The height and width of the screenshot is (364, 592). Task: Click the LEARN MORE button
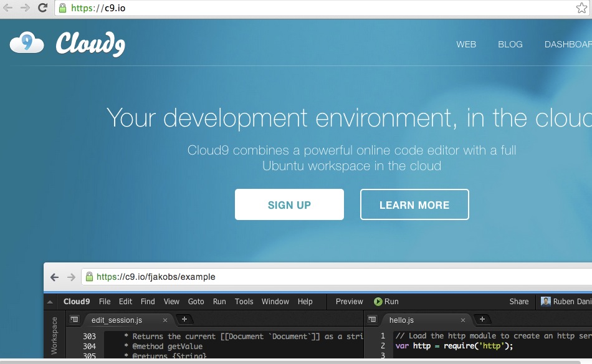pos(414,204)
